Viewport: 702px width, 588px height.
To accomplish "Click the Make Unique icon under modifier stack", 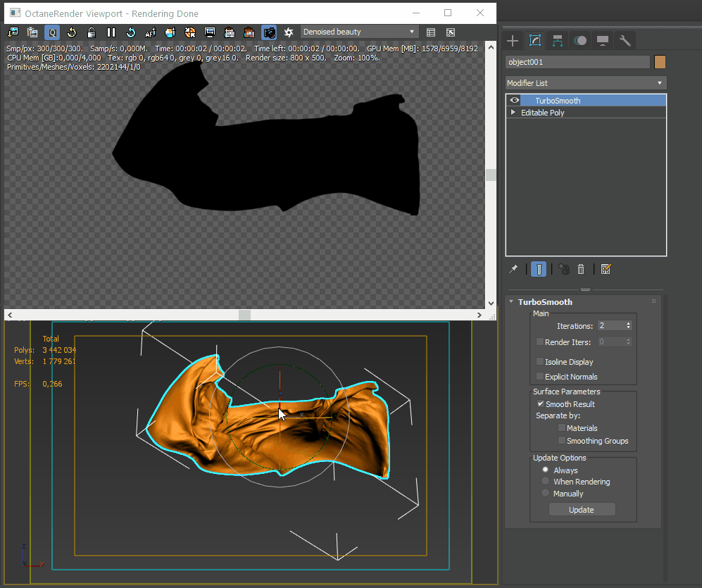I will pyautogui.click(x=564, y=269).
